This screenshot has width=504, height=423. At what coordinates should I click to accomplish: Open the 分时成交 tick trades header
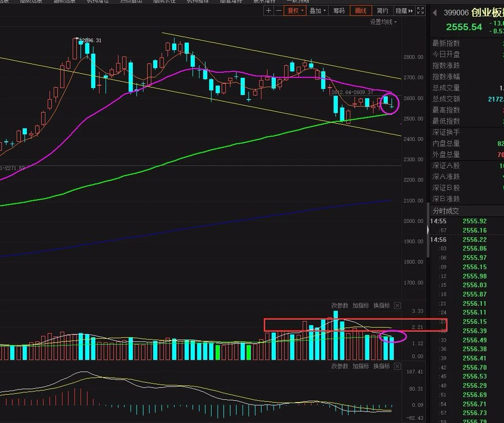(446, 211)
